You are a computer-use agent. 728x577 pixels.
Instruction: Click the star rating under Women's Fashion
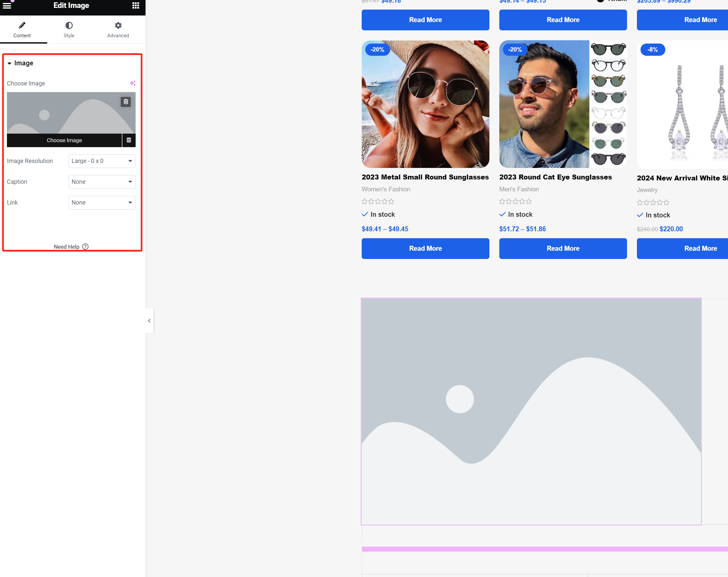point(378,202)
